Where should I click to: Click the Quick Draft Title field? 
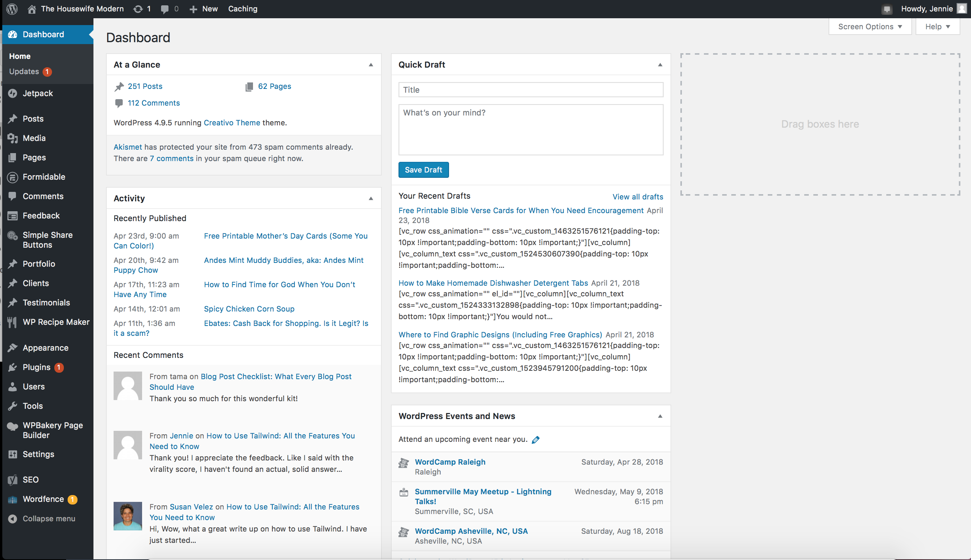(531, 90)
